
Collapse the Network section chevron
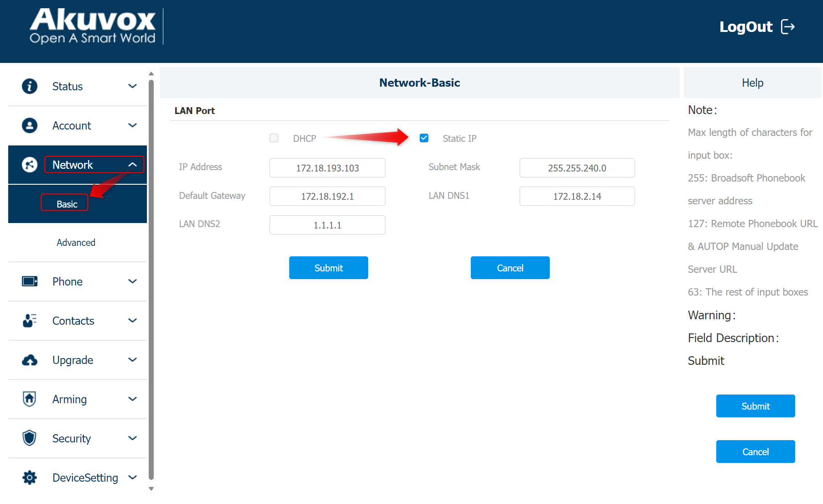[x=133, y=165]
